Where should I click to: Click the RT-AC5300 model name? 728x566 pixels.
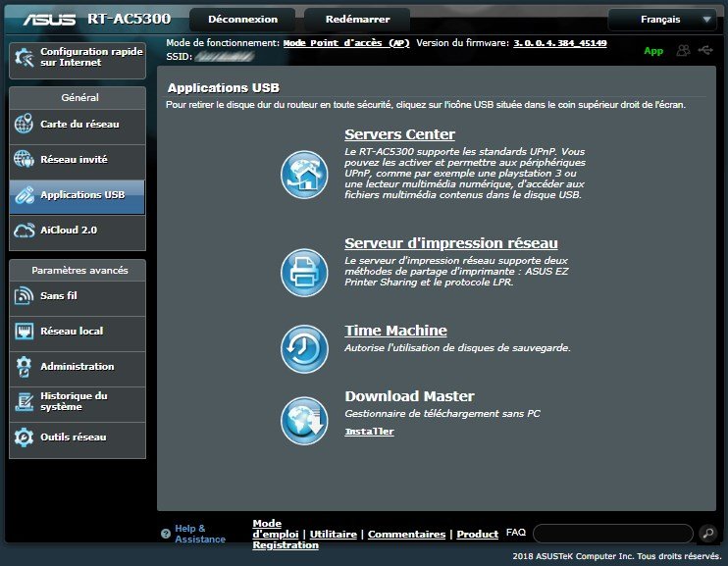pyautogui.click(x=130, y=19)
